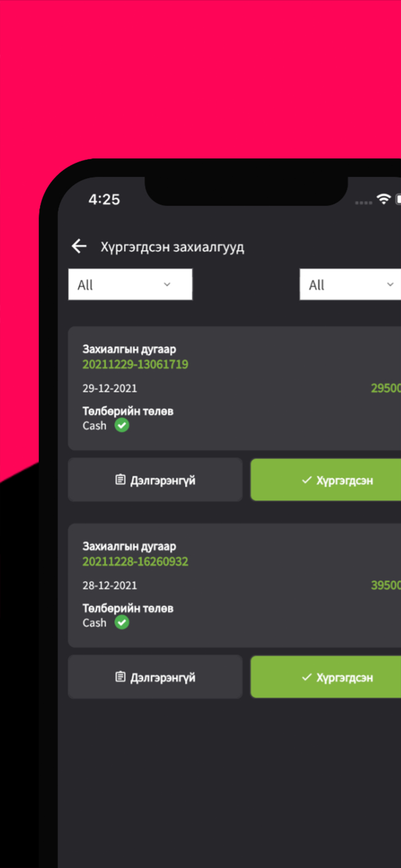
Task: Open the right All dropdown
Action: tap(350, 284)
